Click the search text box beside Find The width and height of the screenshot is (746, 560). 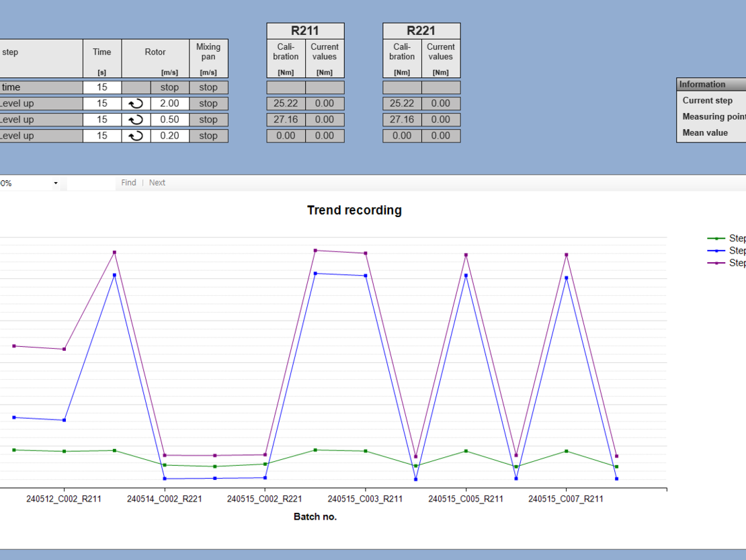tap(91, 183)
